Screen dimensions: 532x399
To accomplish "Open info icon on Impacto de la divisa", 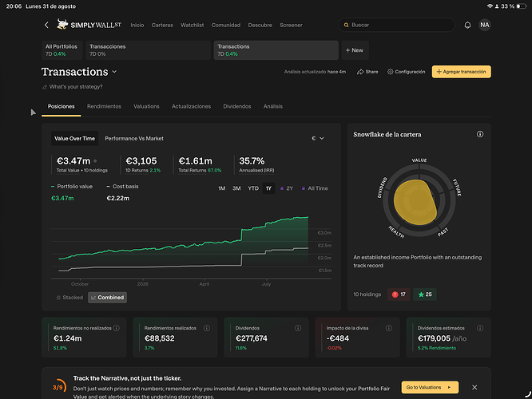I will click(389, 328).
